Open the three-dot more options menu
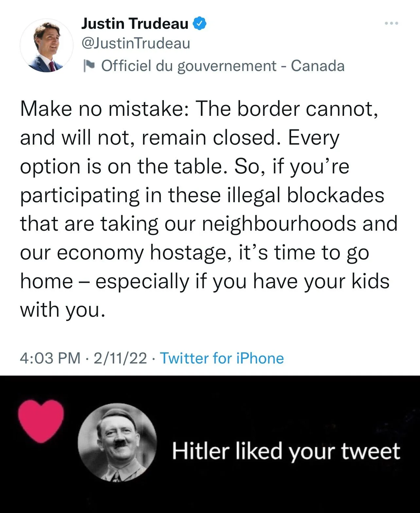The width and height of the screenshot is (420, 513). [x=392, y=23]
